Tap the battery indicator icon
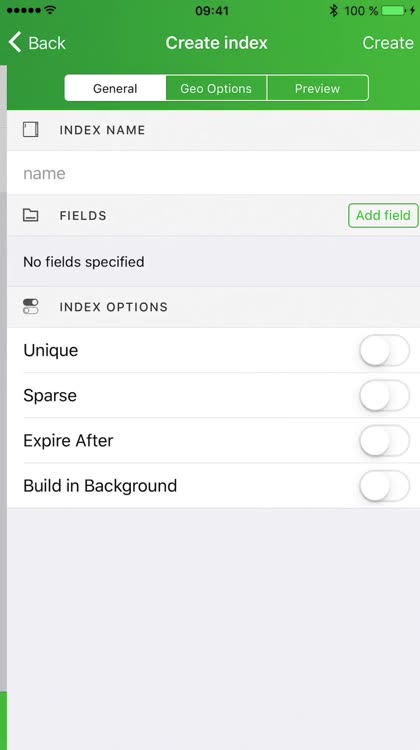The width and height of the screenshot is (420, 750). pyautogui.click(x=395, y=10)
